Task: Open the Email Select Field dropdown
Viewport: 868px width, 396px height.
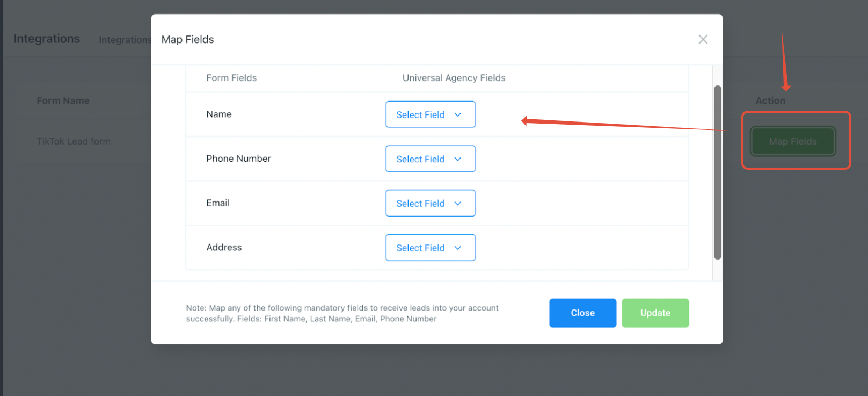Action: [430, 203]
